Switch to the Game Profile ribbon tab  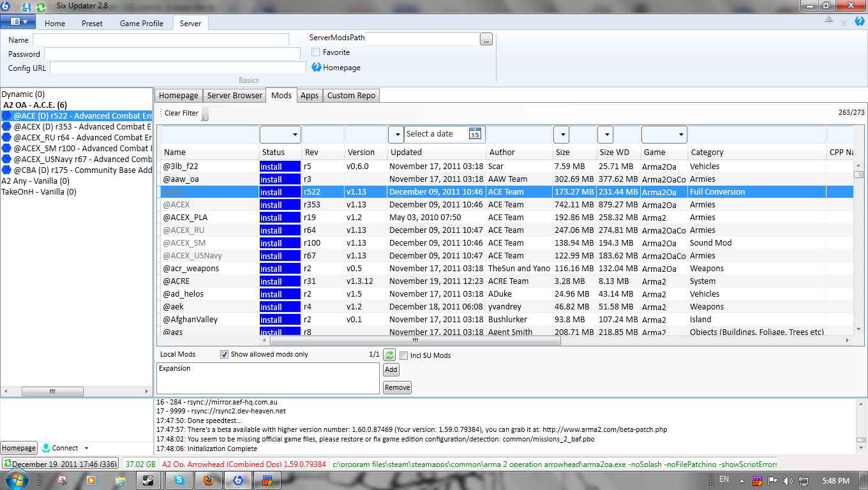pyautogui.click(x=141, y=24)
